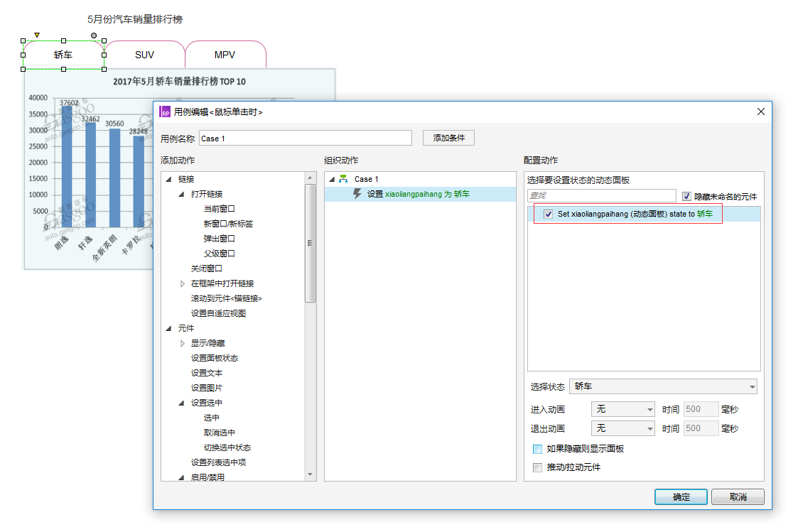The width and height of the screenshot is (803, 532).
Task: Select 选中 action
Action: click(212, 418)
